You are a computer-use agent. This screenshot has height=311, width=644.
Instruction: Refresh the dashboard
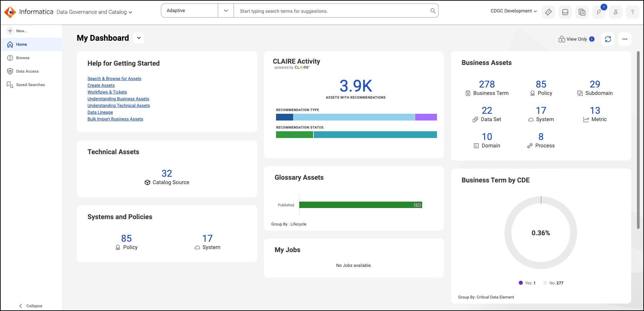[x=608, y=39]
